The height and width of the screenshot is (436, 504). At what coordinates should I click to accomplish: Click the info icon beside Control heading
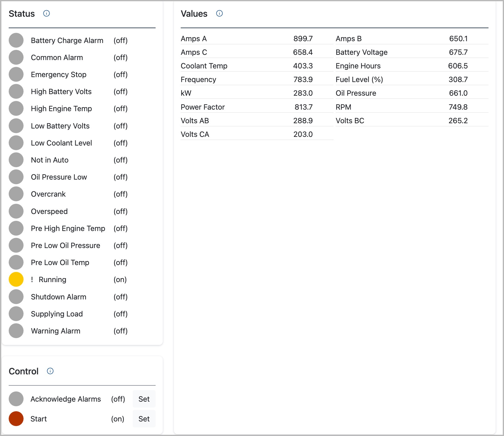50,371
